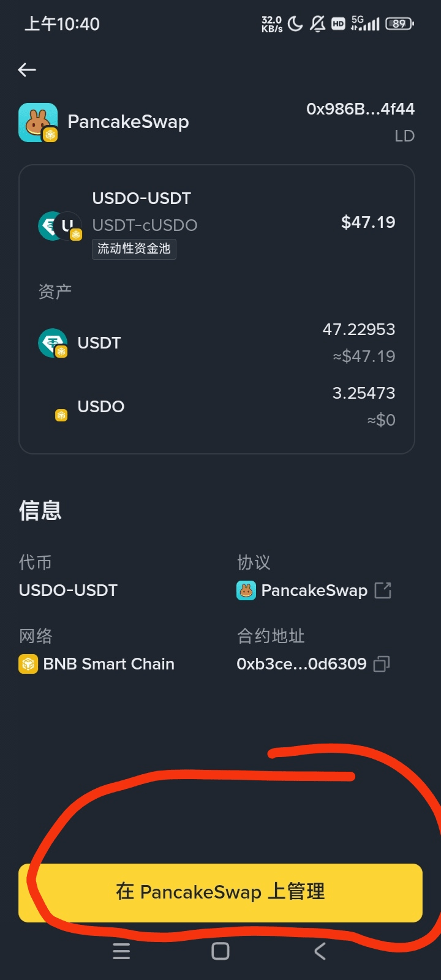The height and width of the screenshot is (980, 441).
Task: Tap the BNB Smart Chain network label
Action: 109,664
